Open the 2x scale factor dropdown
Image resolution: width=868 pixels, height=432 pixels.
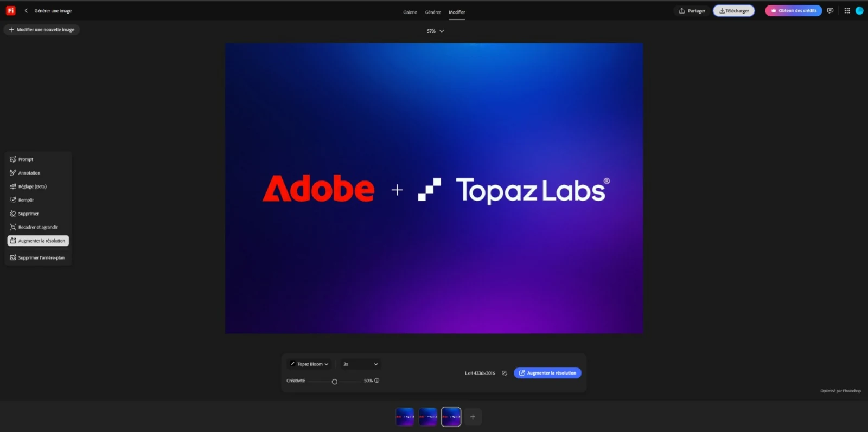pyautogui.click(x=360, y=364)
